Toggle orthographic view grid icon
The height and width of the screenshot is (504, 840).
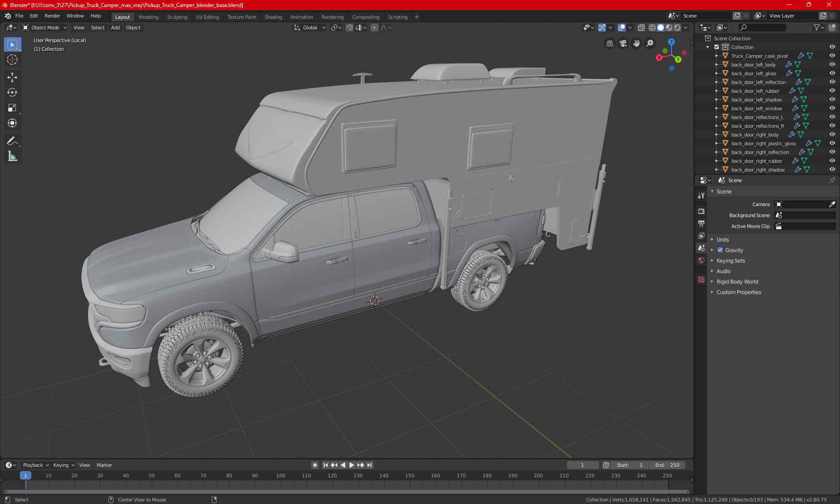[x=609, y=43]
